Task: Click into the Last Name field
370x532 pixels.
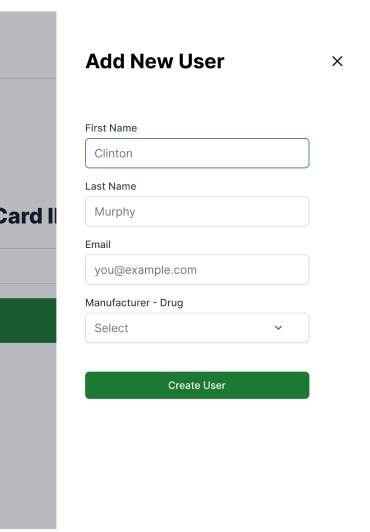Action: [x=197, y=211]
